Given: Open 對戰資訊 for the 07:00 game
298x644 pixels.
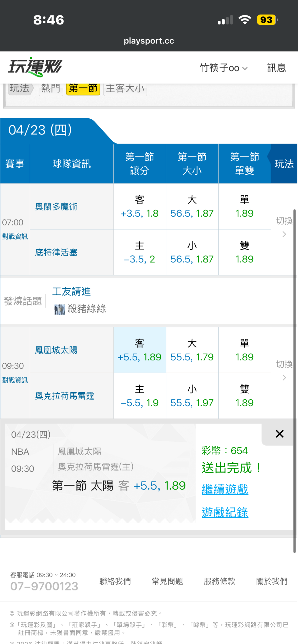Looking at the screenshot, I should click(x=15, y=237).
